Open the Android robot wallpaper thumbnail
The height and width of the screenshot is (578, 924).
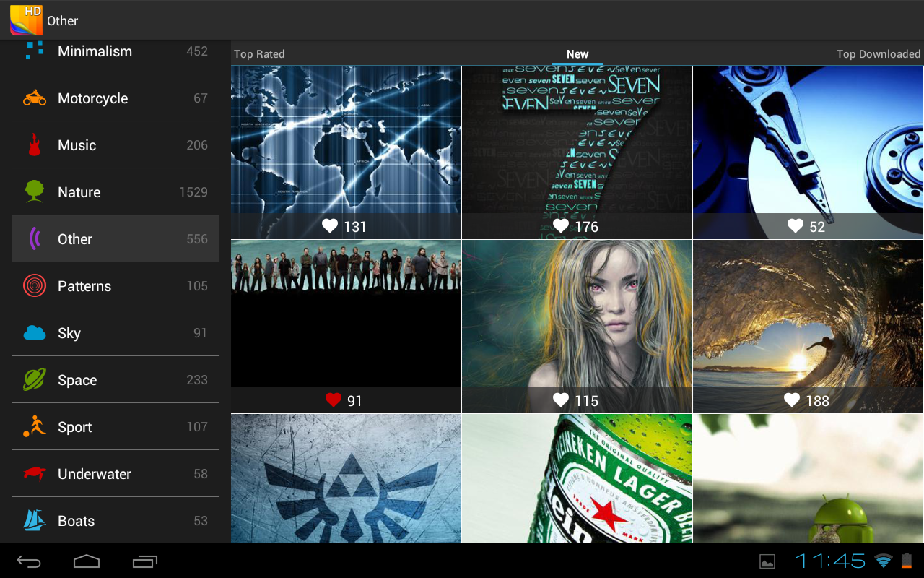click(808, 478)
